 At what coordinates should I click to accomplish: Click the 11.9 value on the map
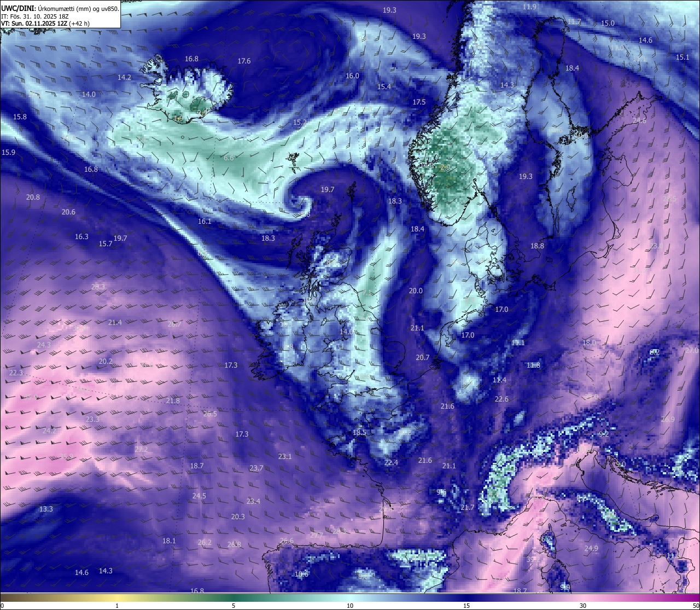(x=529, y=7)
